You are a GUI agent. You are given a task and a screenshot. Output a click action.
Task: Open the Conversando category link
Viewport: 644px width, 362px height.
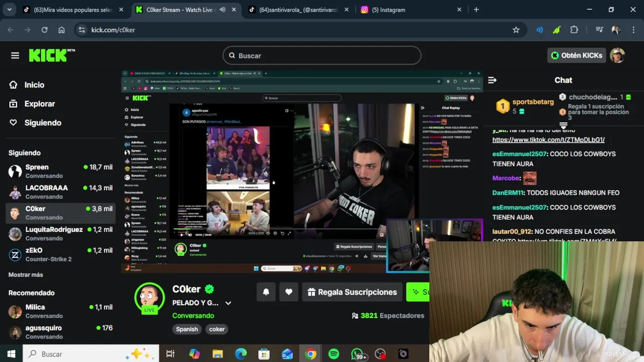(x=193, y=316)
